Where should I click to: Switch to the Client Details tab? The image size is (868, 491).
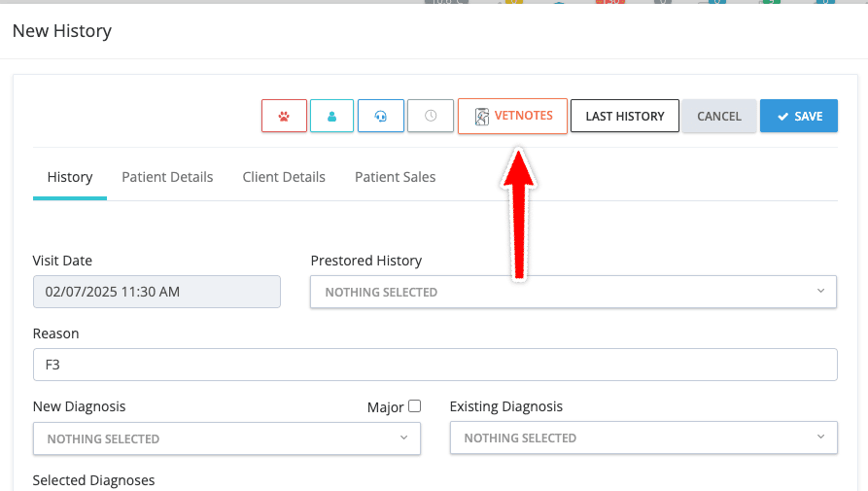pyautogui.click(x=284, y=177)
